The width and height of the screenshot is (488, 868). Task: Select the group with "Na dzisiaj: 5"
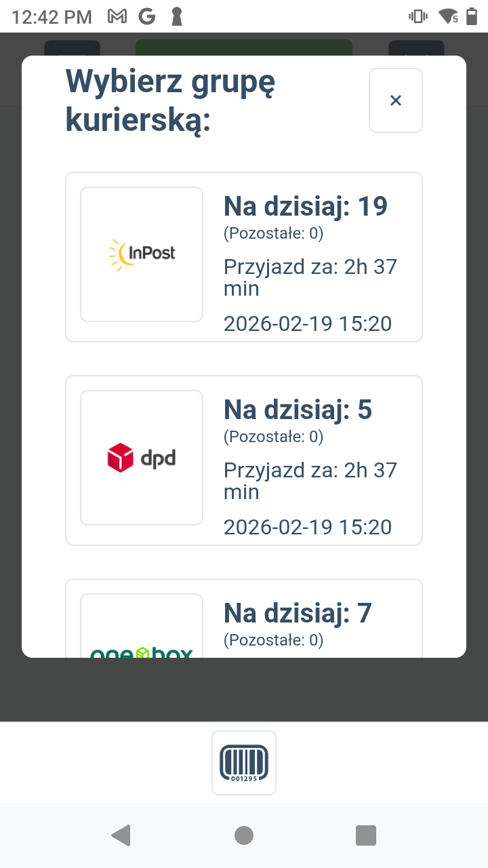coord(298,410)
